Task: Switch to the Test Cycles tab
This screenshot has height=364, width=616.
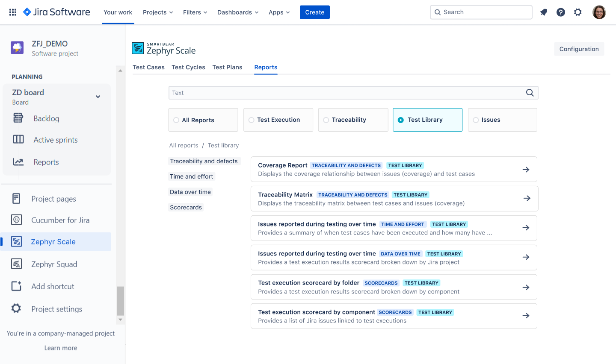Action: coord(188,67)
